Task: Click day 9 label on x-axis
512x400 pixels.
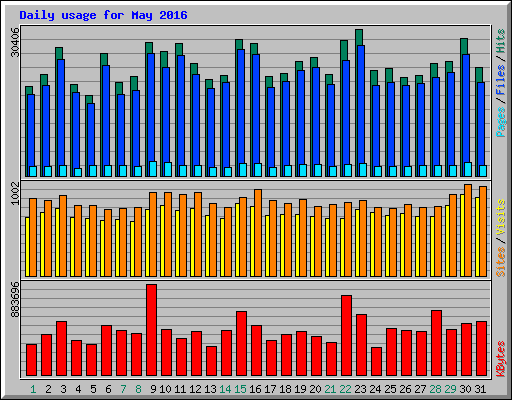Action: point(153,389)
